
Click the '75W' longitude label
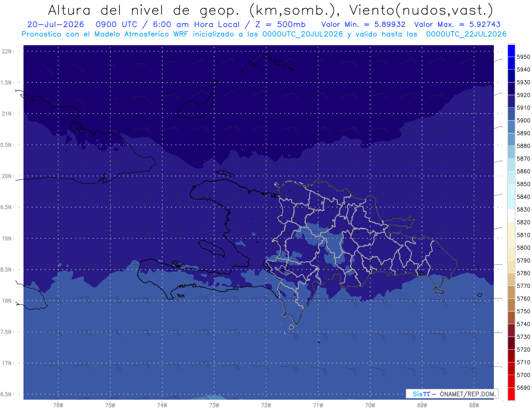(110, 405)
